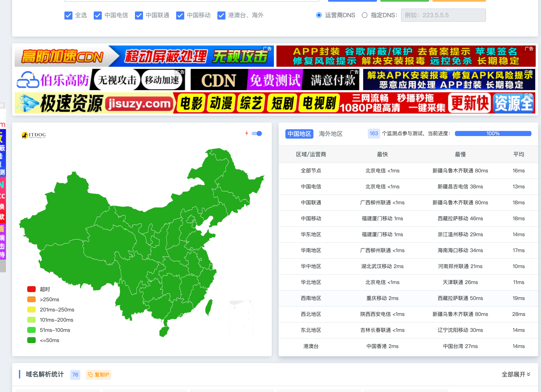Select the 中国移动 row in the table

[x=408, y=219]
